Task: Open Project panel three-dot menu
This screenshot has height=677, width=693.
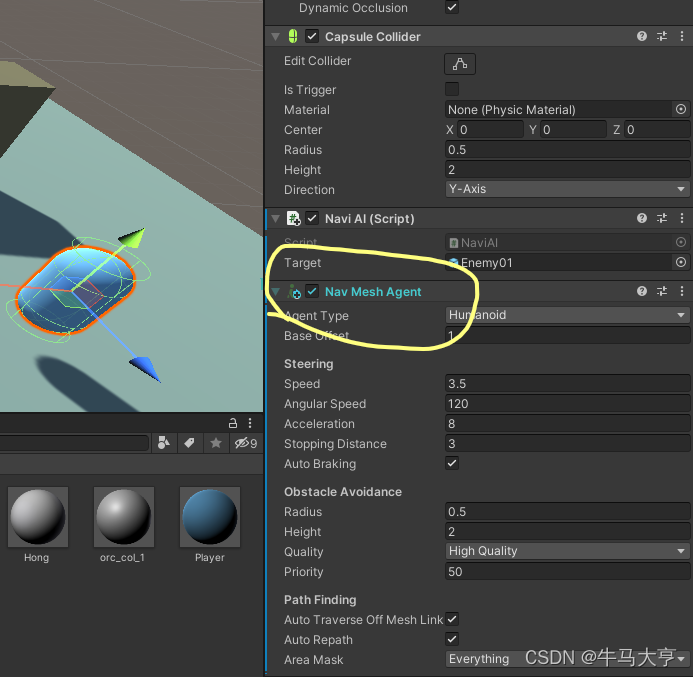Action: tap(250, 423)
